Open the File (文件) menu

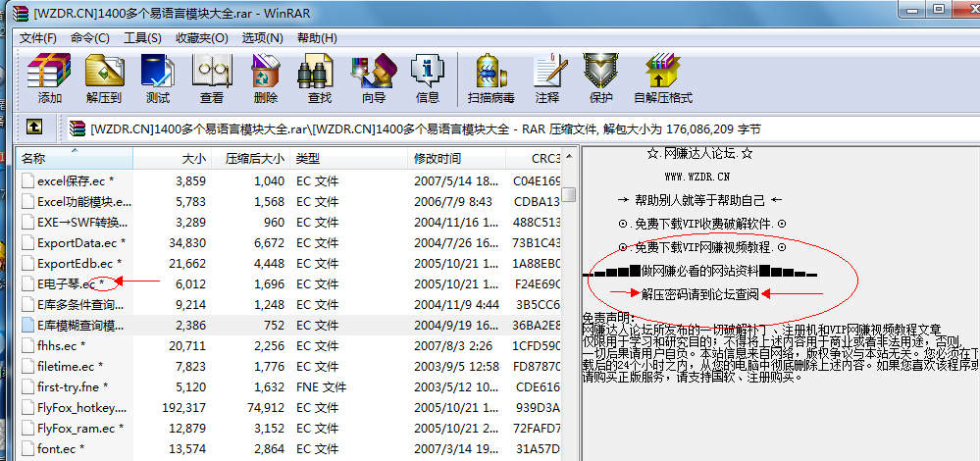(37, 37)
